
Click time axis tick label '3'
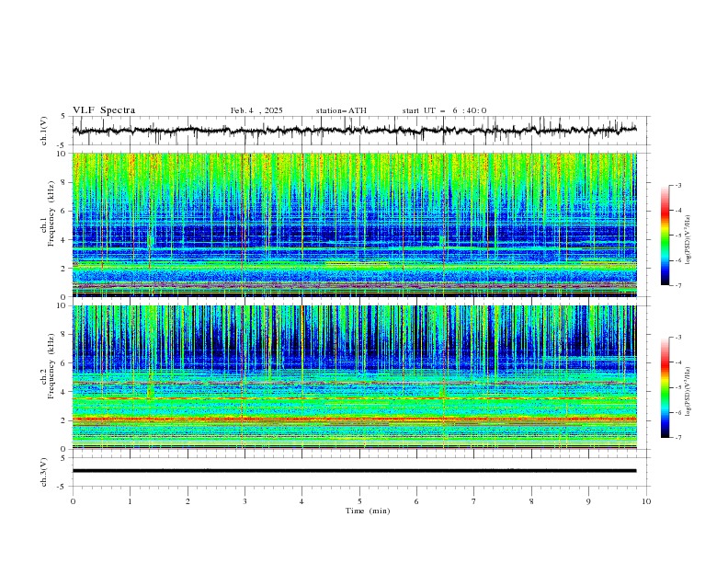point(245,501)
